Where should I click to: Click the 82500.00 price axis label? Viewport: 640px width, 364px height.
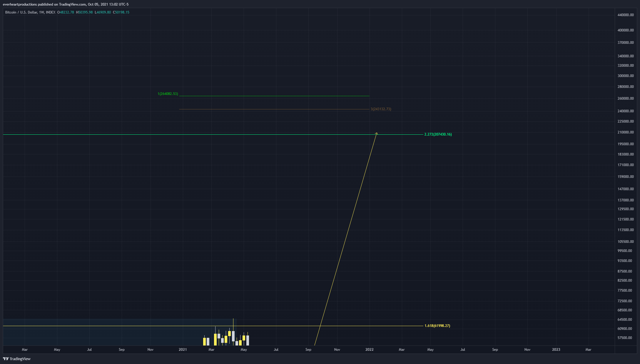(625, 280)
